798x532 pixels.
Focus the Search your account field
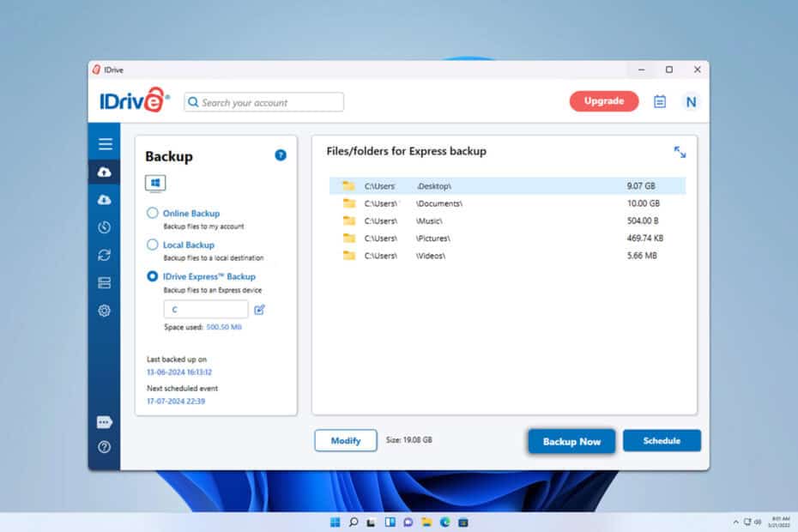tap(263, 102)
